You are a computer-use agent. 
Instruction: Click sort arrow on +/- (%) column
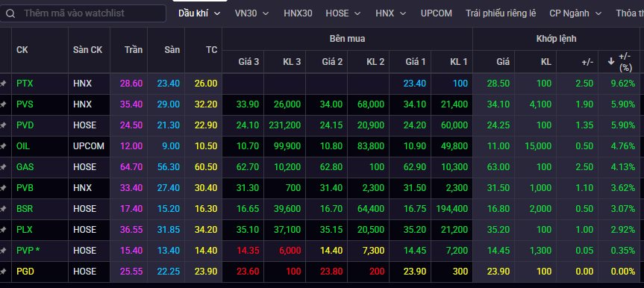610,61
